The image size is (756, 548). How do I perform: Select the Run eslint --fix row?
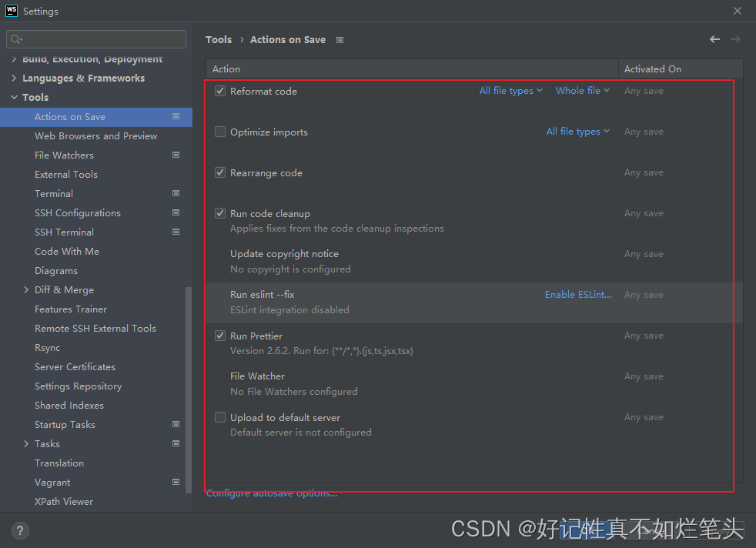click(474, 302)
